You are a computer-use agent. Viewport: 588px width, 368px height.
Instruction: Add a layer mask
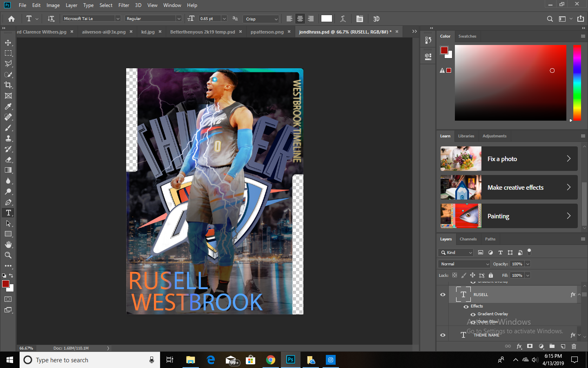point(530,346)
